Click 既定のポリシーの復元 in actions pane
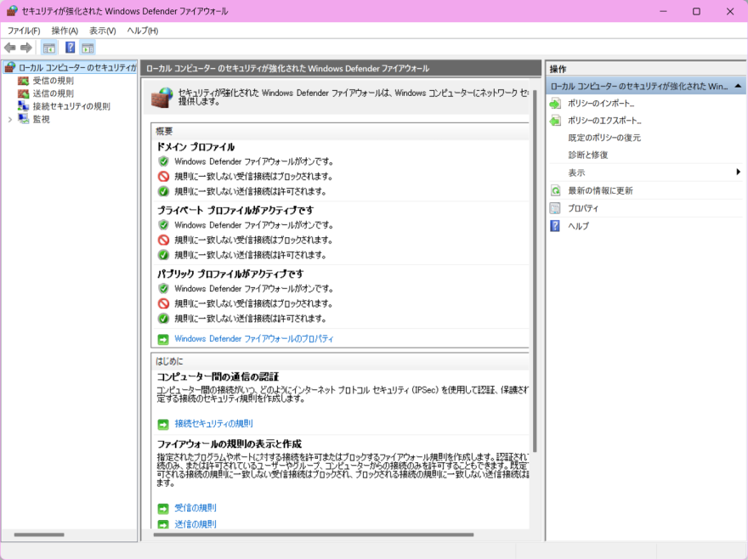Image resolution: width=748 pixels, height=560 pixels. coord(604,138)
